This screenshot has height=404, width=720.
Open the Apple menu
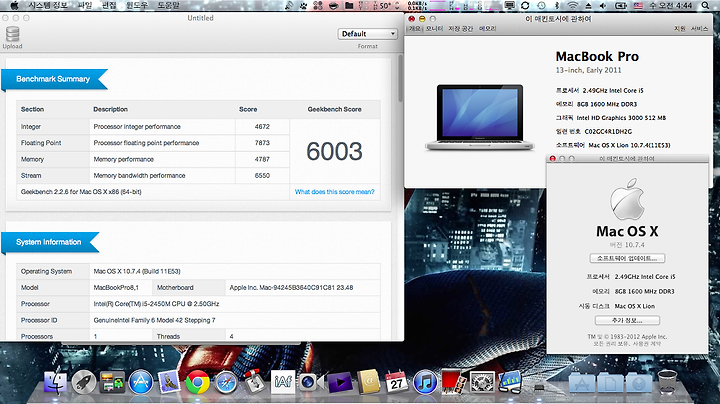coord(14,6)
